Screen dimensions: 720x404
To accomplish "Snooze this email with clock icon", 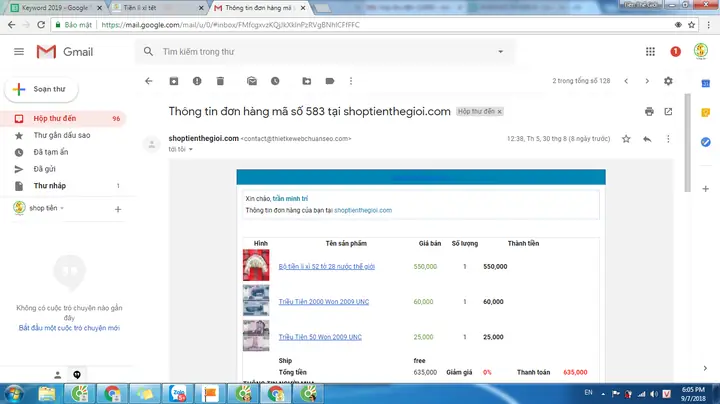I will coord(275,81).
